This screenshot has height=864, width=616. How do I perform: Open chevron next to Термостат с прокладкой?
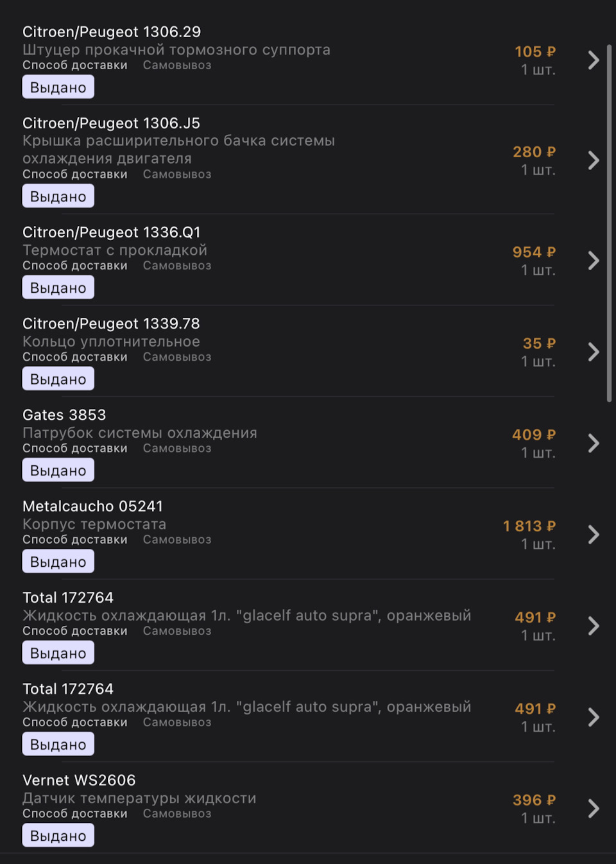594,261
